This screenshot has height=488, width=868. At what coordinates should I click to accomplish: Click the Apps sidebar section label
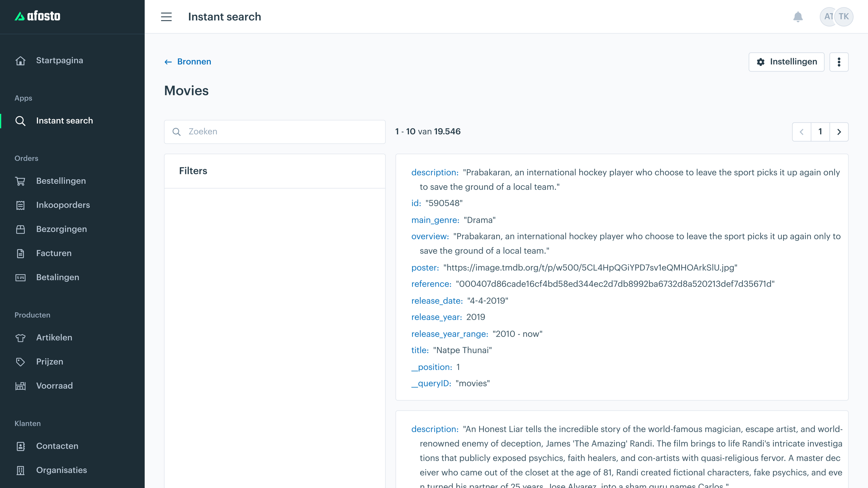click(x=23, y=98)
